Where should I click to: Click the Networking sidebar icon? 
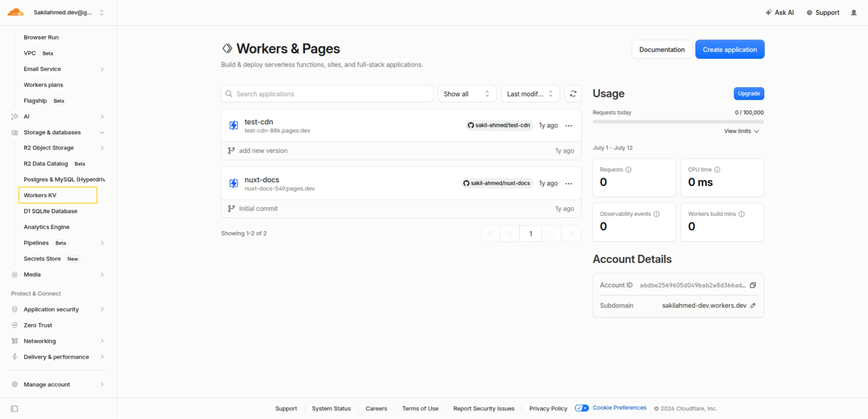pyautogui.click(x=15, y=341)
